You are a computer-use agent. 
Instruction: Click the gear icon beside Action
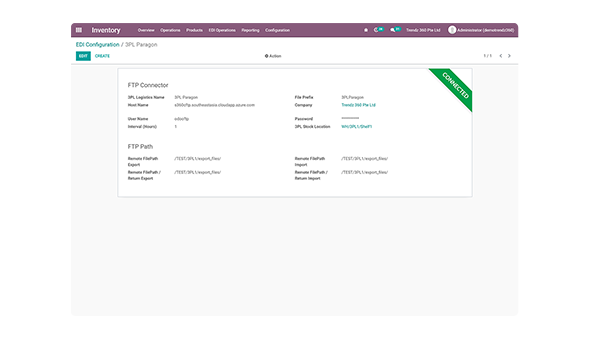coord(266,56)
